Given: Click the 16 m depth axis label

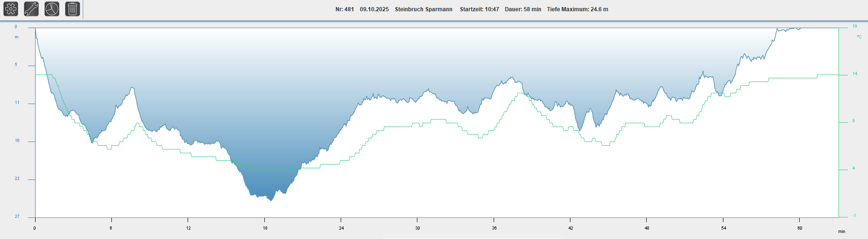Looking at the screenshot, I should tap(17, 141).
